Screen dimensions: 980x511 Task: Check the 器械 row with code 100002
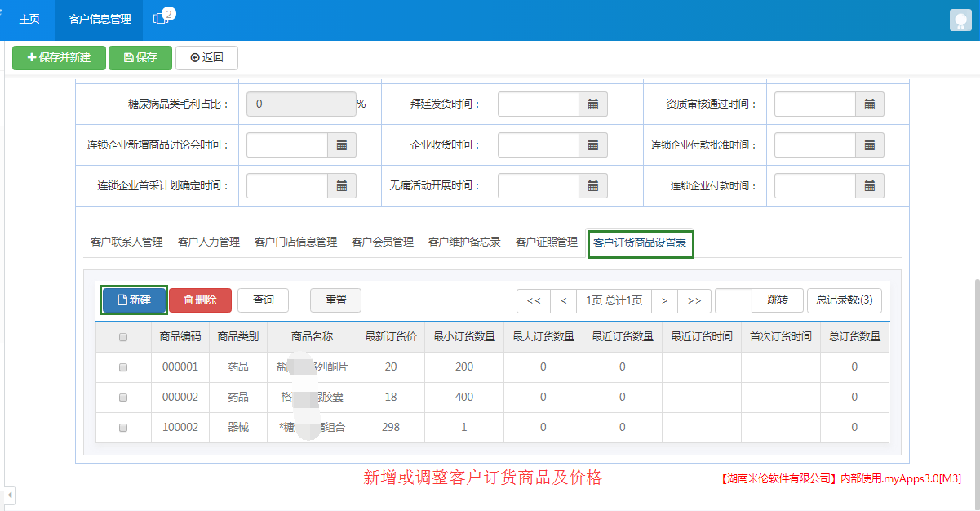(x=123, y=427)
